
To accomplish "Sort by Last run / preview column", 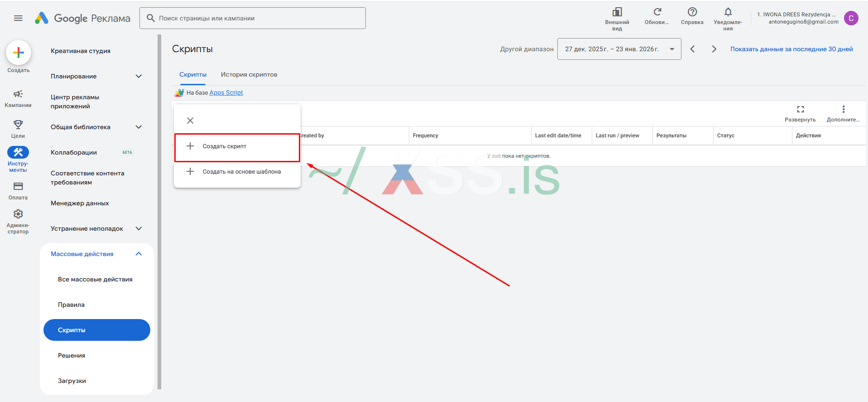I will coord(618,136).
